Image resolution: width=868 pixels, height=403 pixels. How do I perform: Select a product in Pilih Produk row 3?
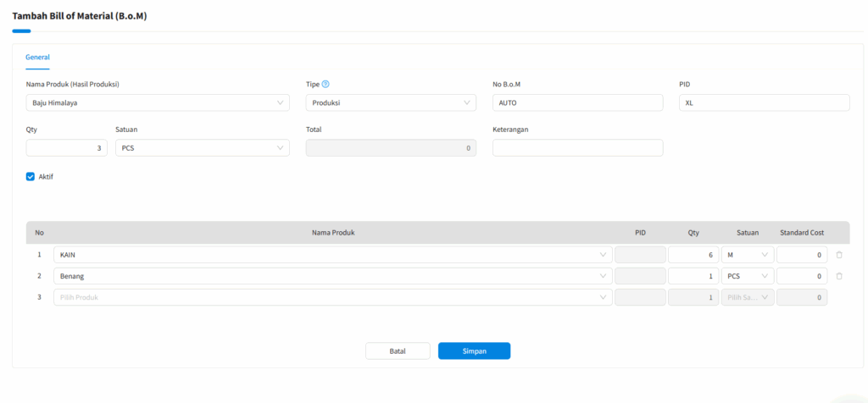(x=332, y=297)
